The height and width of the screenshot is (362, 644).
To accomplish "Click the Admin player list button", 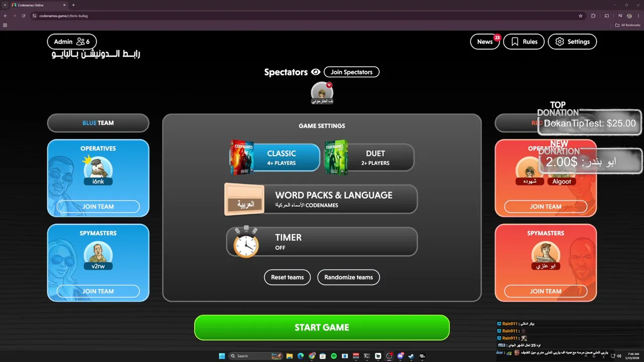I will pyautogui.click(x=72, y=42).
